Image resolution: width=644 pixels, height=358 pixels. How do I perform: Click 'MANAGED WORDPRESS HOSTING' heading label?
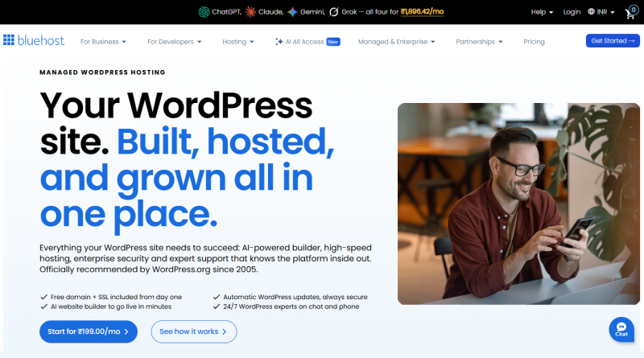pyautogui.click(x=102, y=72)
